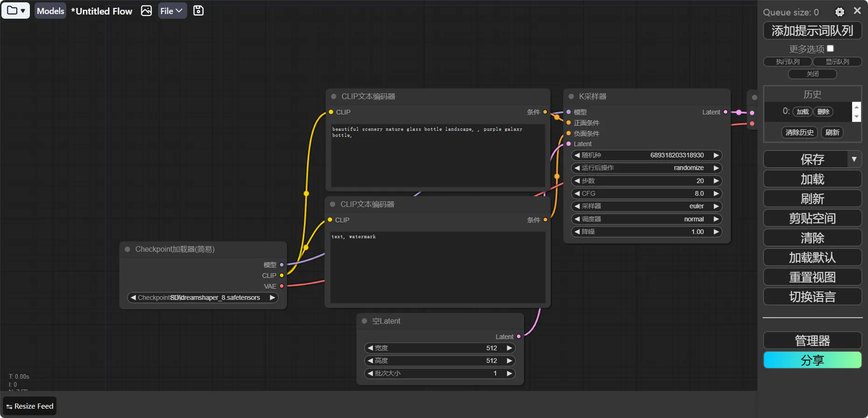
Task: Open the dropdown arrow next to 保存
Action: [x=854, y=159]
